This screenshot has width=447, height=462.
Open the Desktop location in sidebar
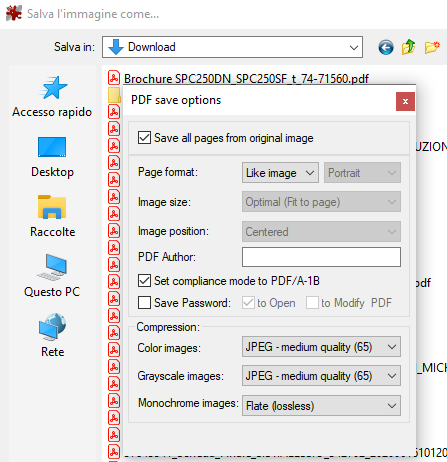click(x=52, y=157)
